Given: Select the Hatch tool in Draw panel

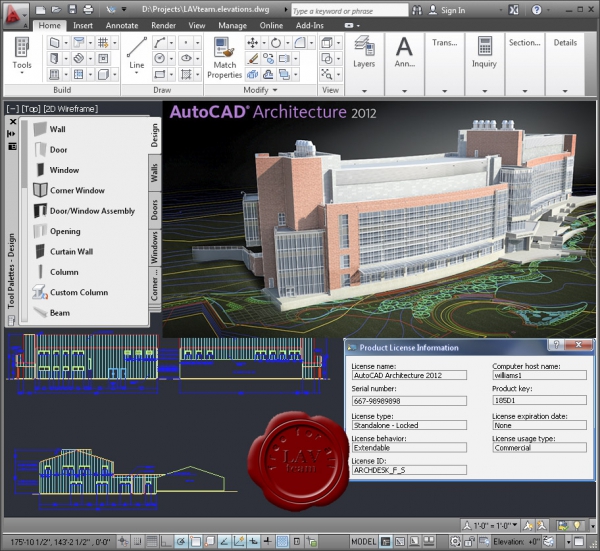Looking at the screenshot, I should click(x=186, y=74).
